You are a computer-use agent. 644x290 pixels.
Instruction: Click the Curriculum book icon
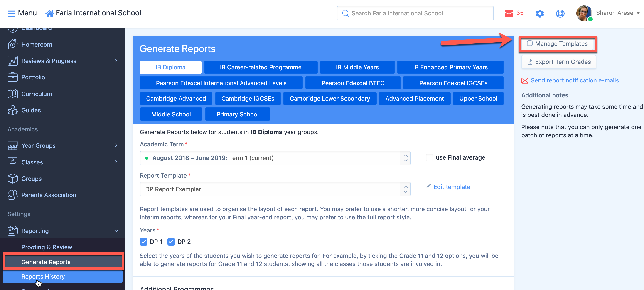[x=12, y=94]
